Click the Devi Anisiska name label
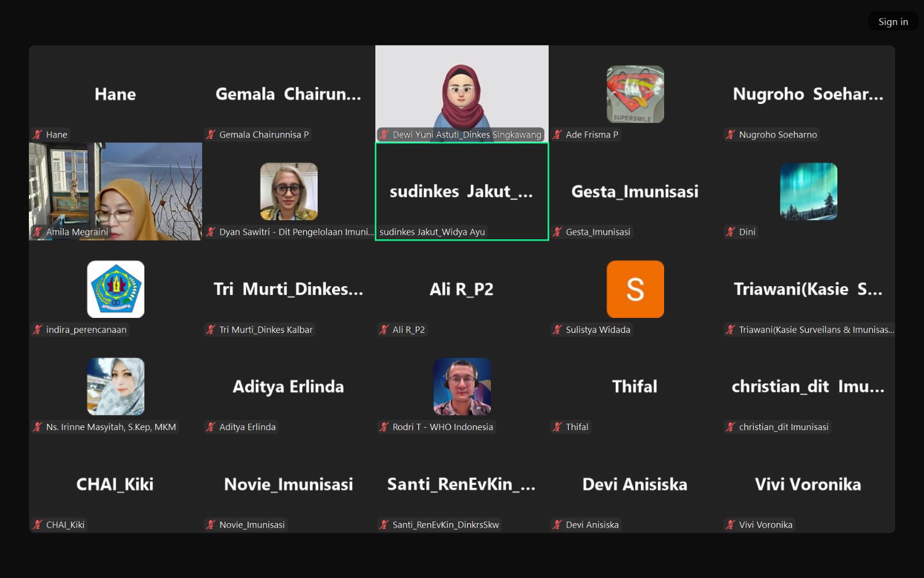The height and width of the screenshot is (578, 924). point(592,525)
